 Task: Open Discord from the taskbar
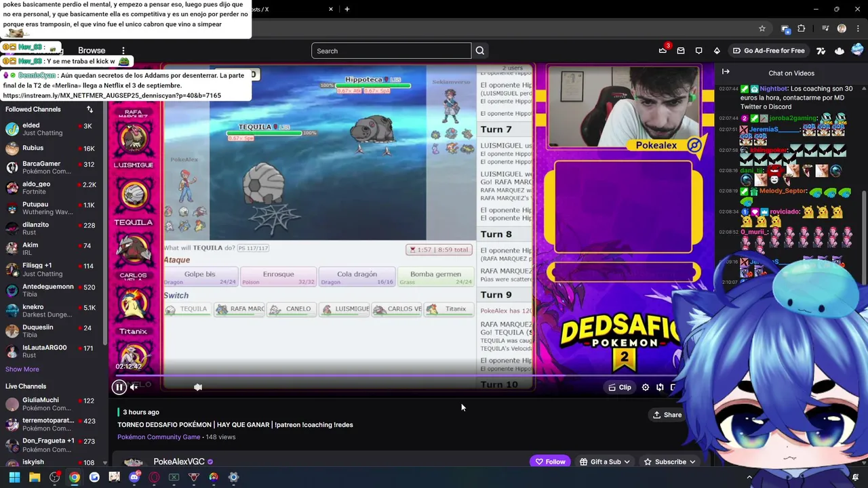134,477
